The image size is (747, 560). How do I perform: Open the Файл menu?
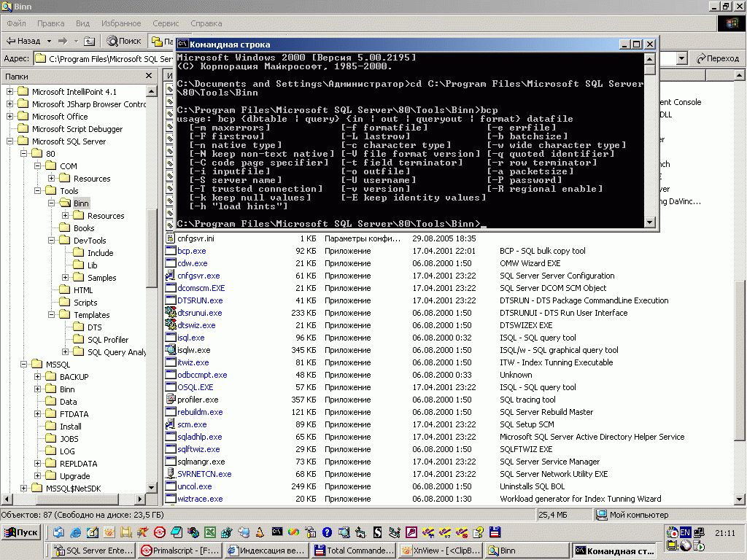tap(16, 23)
